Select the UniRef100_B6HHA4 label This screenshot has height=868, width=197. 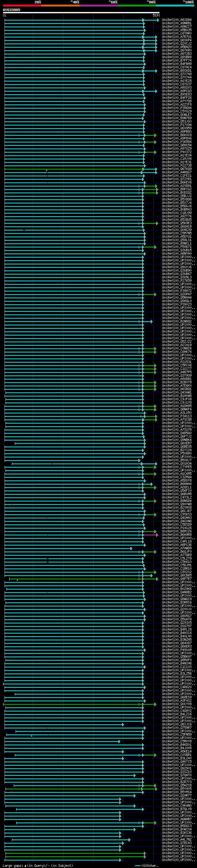(177, 484)
